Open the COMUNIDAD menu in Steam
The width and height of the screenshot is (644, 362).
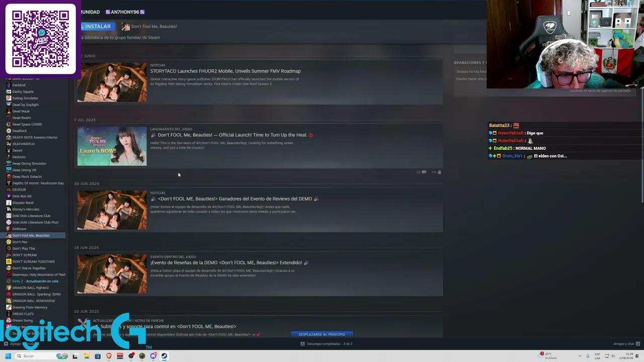coord(90,12)
